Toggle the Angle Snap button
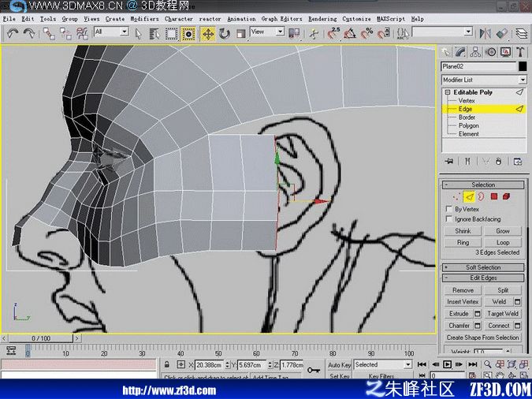Image resolution: width=532 pixels, height=399 pixels. click(x=350, y=34)
